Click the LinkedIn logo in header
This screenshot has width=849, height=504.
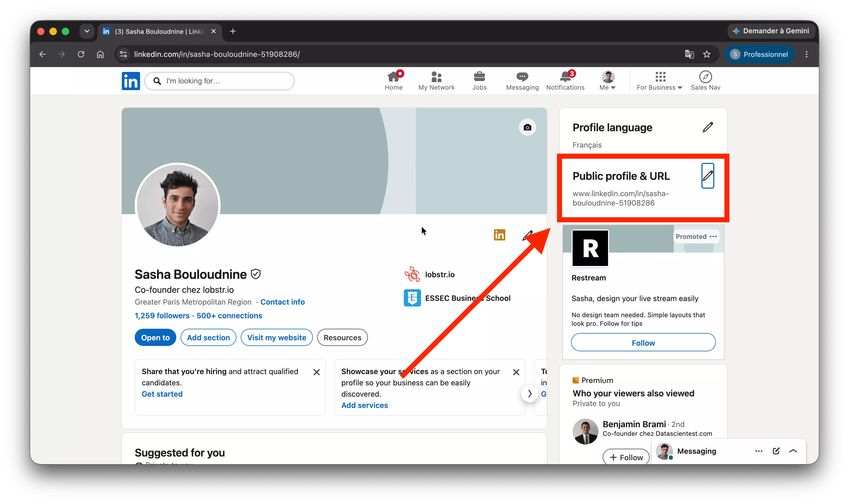[131, 81]
